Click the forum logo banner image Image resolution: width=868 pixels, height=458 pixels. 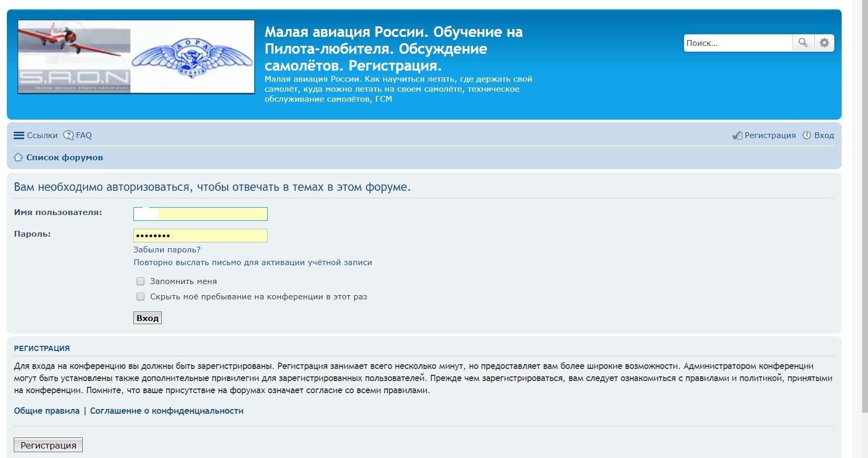point(136,57)
